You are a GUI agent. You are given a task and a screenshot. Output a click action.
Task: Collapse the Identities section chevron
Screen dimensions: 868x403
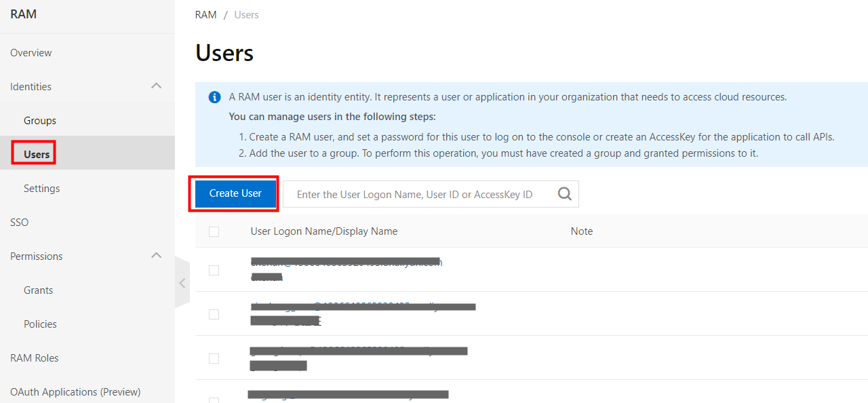(156, 86)
